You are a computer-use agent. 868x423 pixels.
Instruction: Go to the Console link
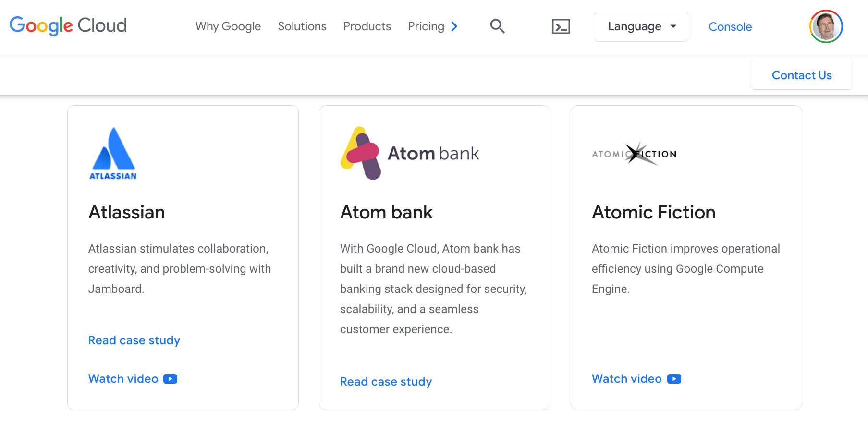tap(730, 27)
